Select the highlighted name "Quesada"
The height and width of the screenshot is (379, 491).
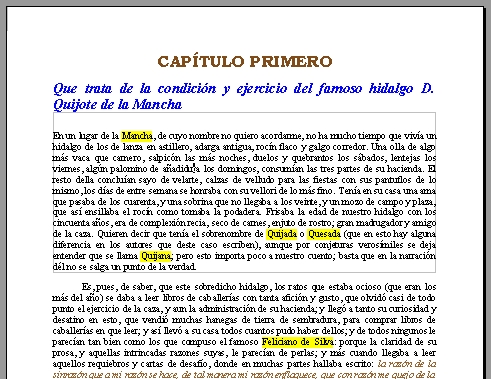pyautogui.click(x=324, y=234)
